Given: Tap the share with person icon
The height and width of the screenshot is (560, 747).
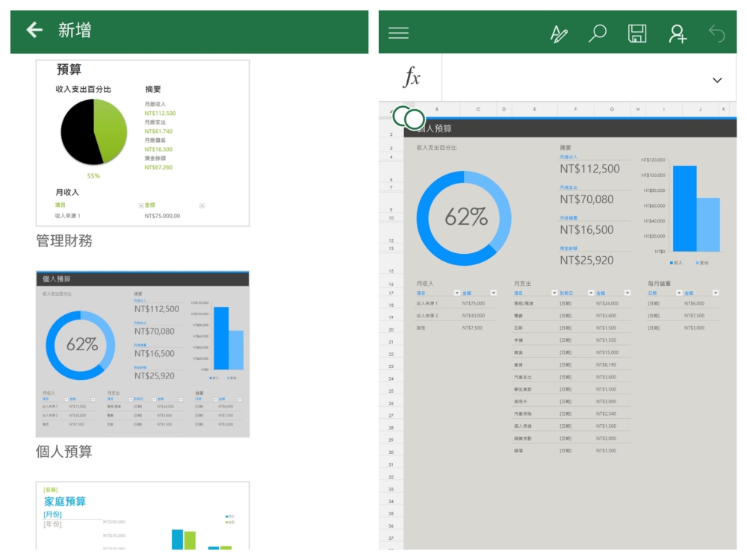Looking at the screenshot, I should (678, 33).
